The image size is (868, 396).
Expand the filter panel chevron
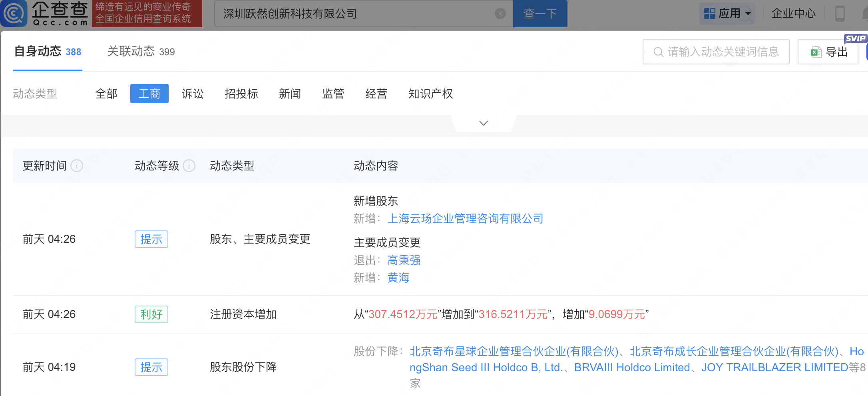[x=483, y=123]
